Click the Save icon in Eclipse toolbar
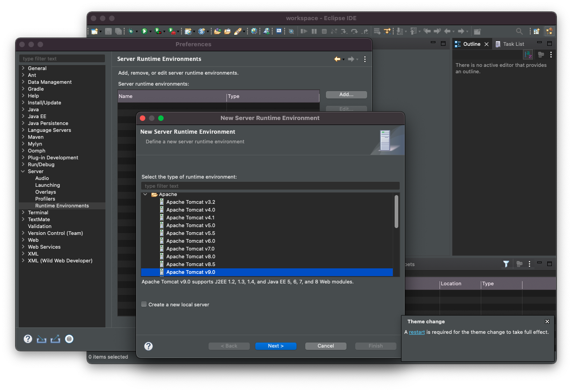 [108, 31]
